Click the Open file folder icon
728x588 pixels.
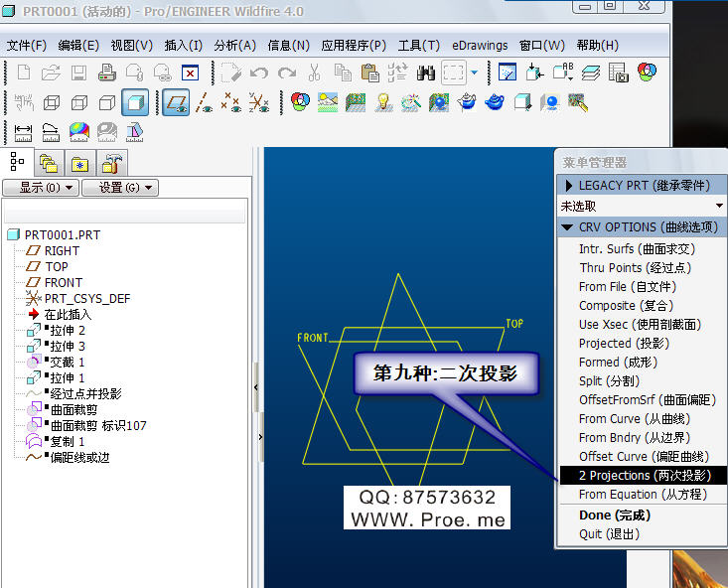click(x=51, y=73)
